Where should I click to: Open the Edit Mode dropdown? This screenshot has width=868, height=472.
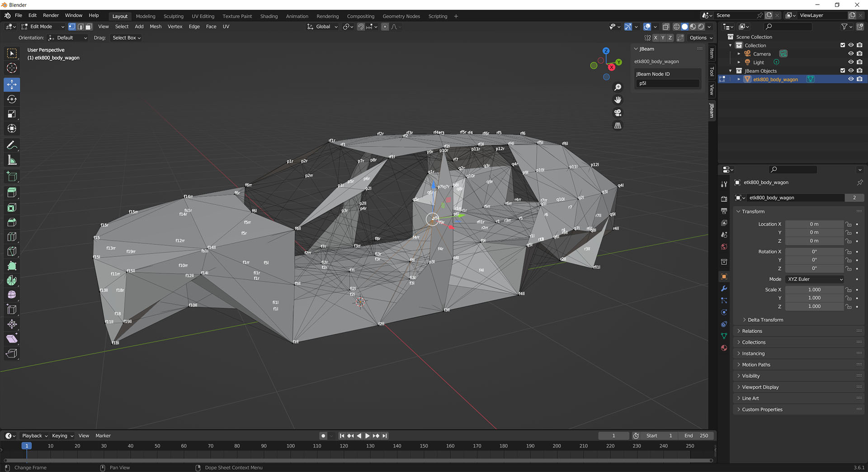[x=43, y=27]
